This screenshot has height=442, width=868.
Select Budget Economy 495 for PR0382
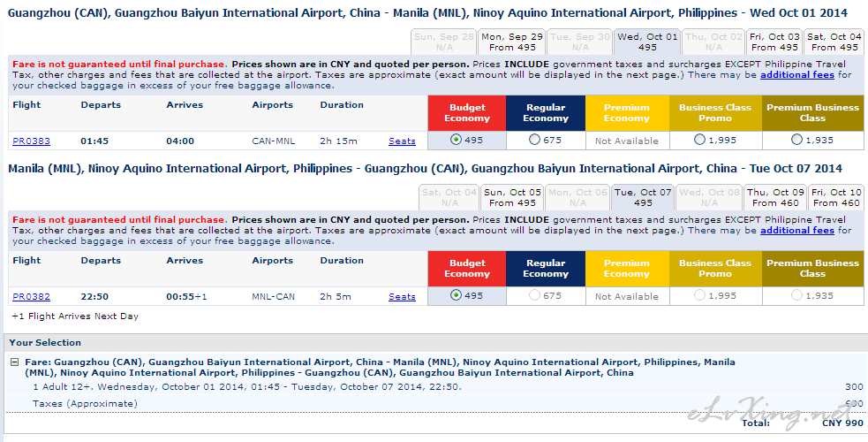[x=456, y=296]
